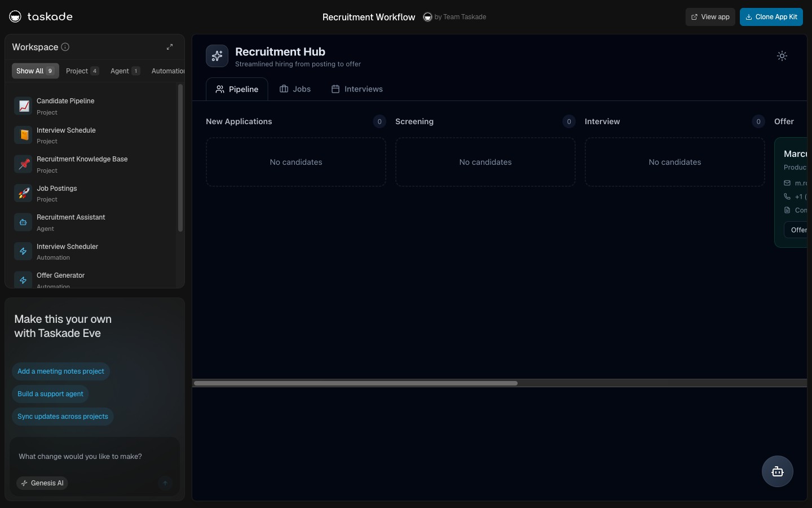Open Interview Schedule book icon

click(x=24, y=135)
